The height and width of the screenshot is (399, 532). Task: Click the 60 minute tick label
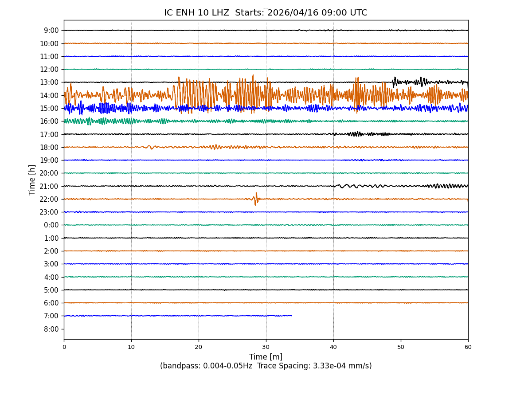click(x=468, y=347)
